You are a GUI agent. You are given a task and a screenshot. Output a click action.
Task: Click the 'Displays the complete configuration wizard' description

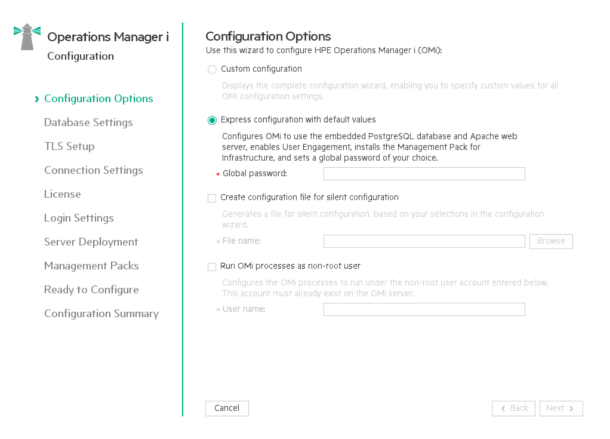click(x=390, y=91)
